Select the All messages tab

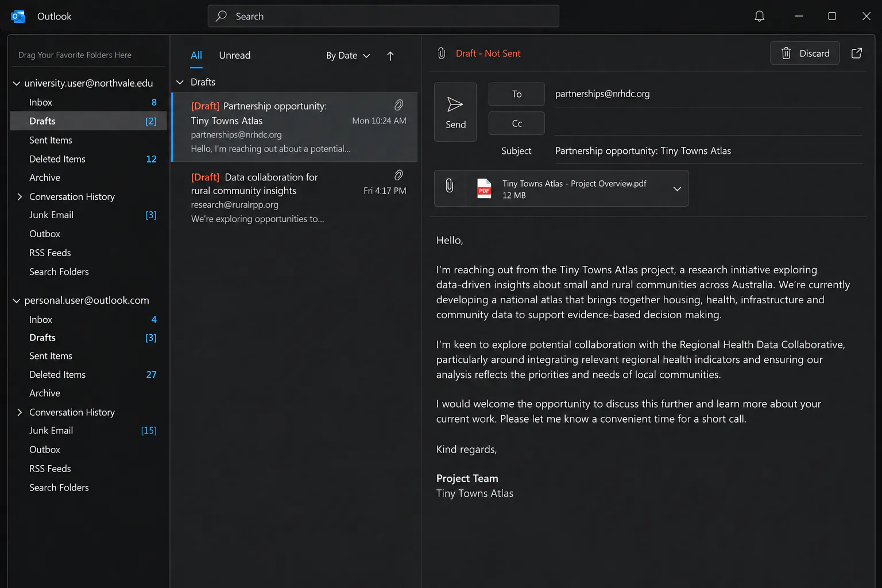(x=196, y=55)
